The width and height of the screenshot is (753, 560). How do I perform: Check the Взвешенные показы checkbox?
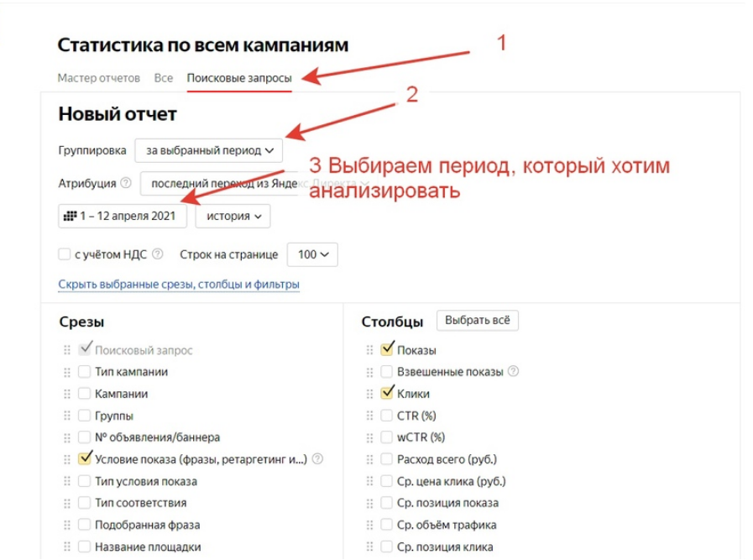pyautogui.click(x=386, y=372)
